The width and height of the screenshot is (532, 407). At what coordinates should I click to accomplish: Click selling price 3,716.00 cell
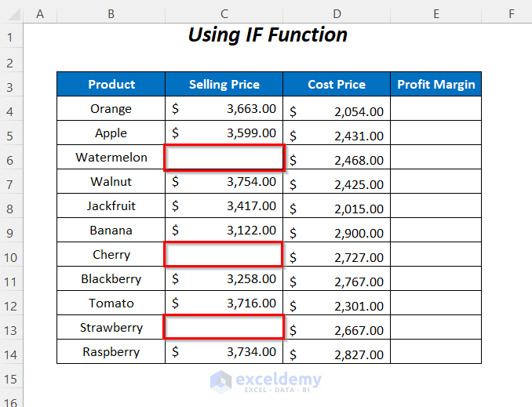(224, 303)
